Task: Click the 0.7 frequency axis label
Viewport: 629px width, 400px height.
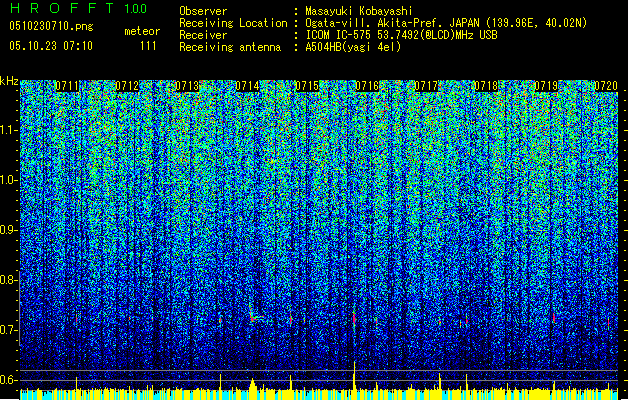Action: click(x=9, y=330)
